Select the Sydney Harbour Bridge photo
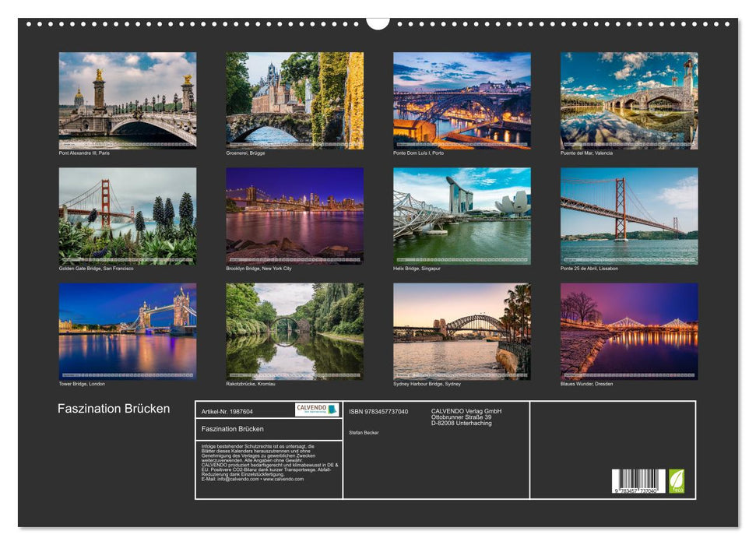The image size is (756, 545). coord(462,331)
